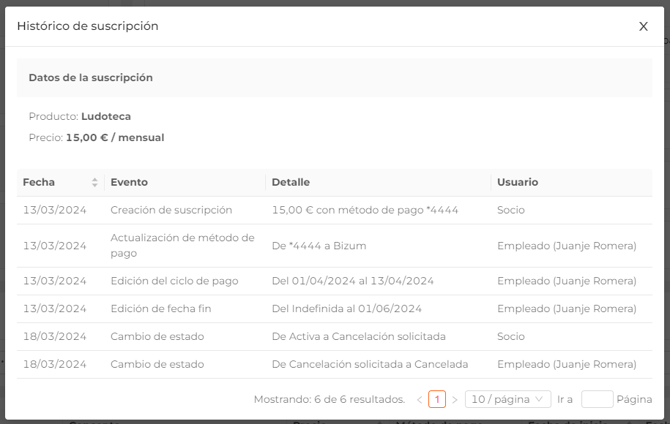Click the Ir a page number input
This screenshot has width=670, height=424.
pos(597,399)
